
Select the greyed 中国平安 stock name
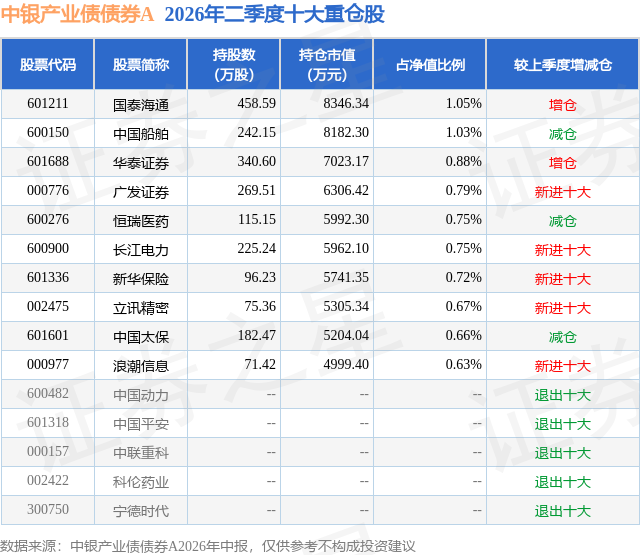(141, 424)
